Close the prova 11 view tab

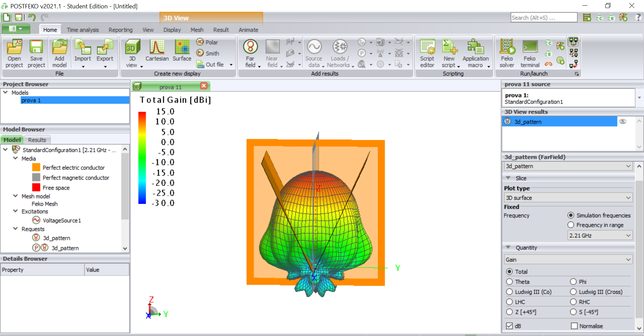pos(204,86)
